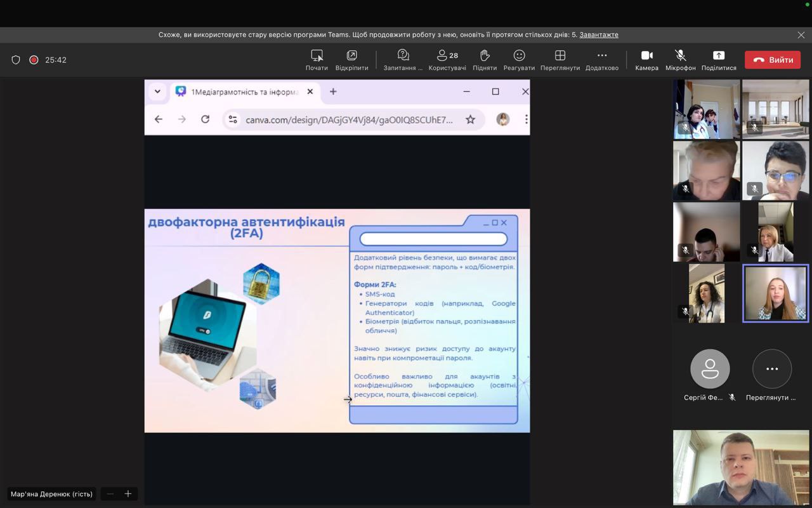Show the Користувачі participants list
Image resolution: width=812 pixels, height=508 pixels.
447,60
